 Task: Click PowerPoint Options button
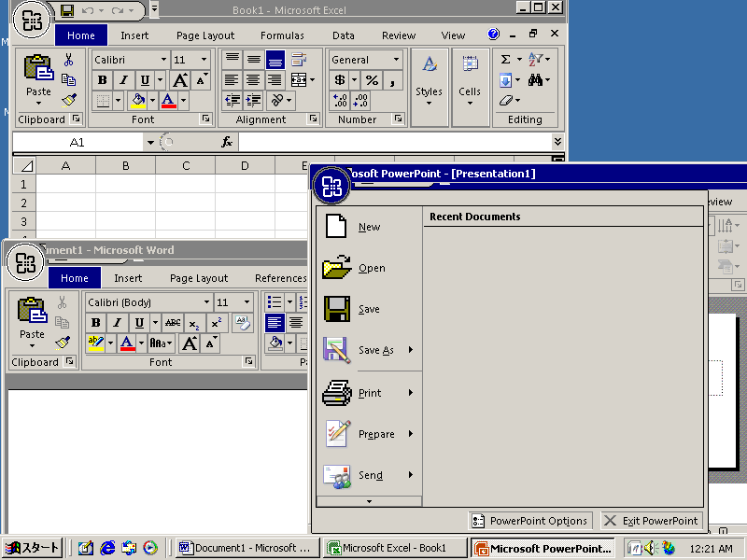[x=530, y=521]
